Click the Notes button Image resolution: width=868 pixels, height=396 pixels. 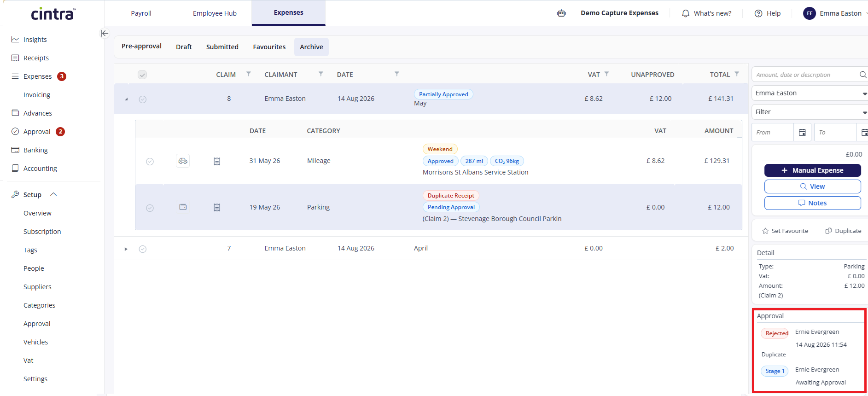pyautogui.click(x=813, y=203)
